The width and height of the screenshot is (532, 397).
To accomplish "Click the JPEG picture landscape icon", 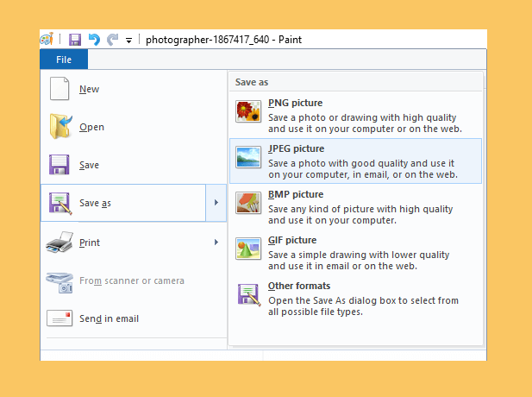I will pyautogui.click(x=248, y=157).
